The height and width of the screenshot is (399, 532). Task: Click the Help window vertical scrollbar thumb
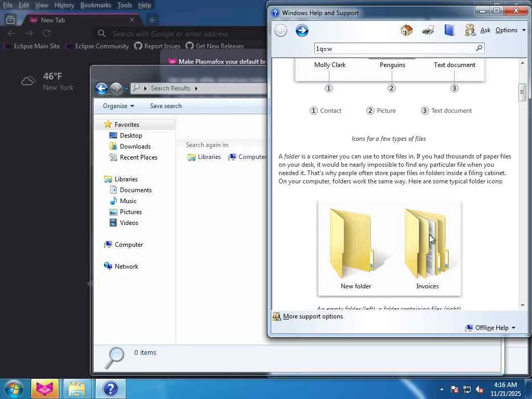coord(522,92)
